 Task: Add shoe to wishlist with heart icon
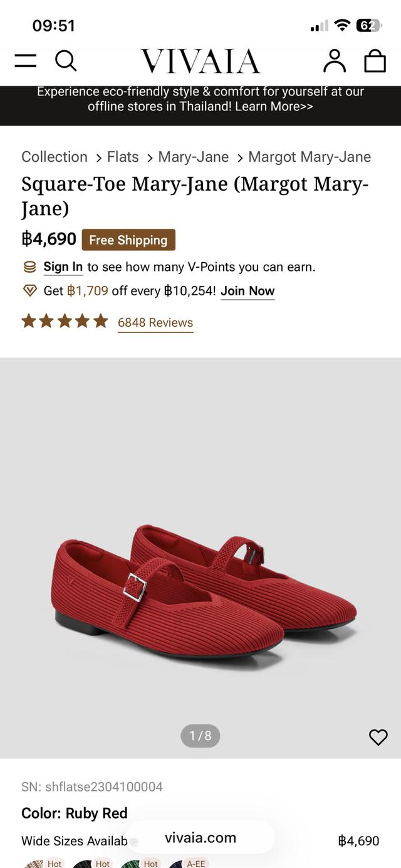[x=378, y=738]
